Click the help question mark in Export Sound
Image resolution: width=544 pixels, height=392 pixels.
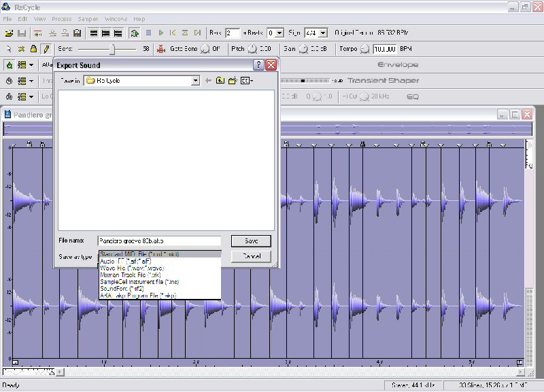(x=258, y=65)
